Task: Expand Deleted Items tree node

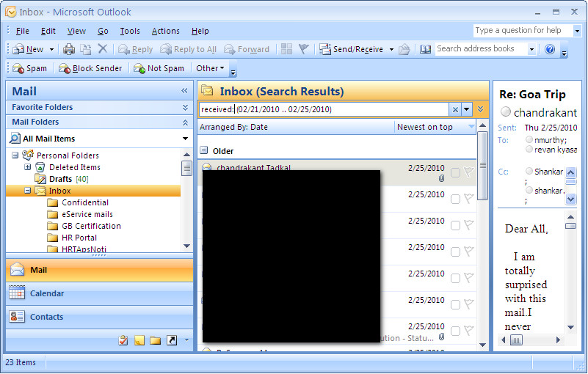Action: 27,167
